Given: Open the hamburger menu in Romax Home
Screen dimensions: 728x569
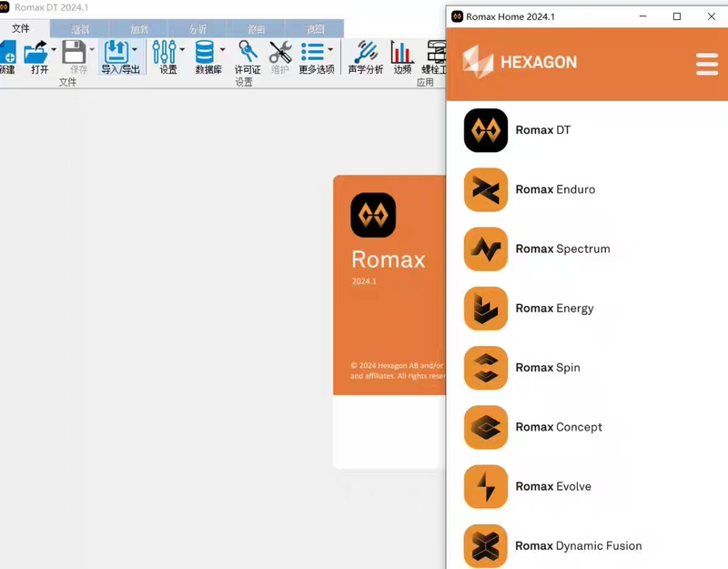Looking at the screenshot, I should coord(707,64).
